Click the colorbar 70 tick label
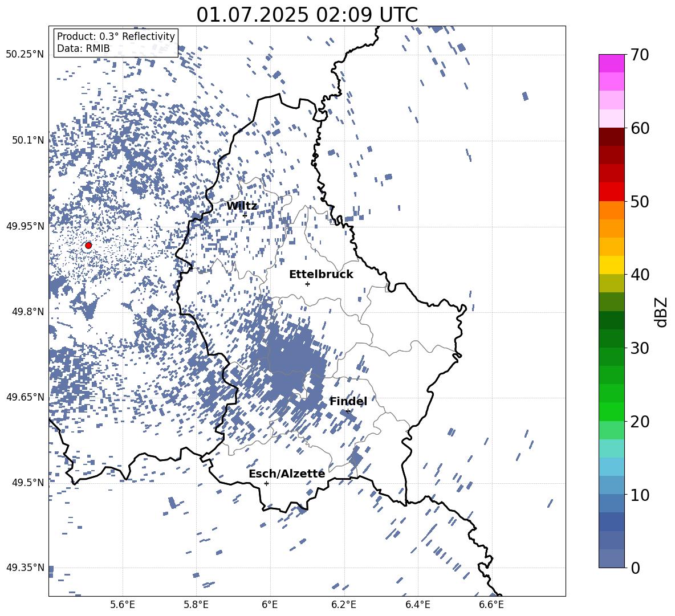Image resolution: width=675 pixels, height=616 pixels. click(x=640, y=55)
